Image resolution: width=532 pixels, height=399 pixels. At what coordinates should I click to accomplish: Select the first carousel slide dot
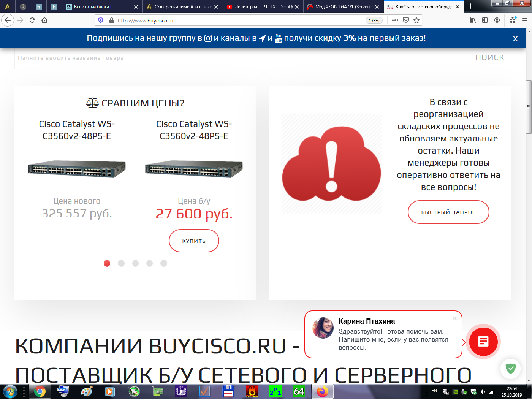107,263
